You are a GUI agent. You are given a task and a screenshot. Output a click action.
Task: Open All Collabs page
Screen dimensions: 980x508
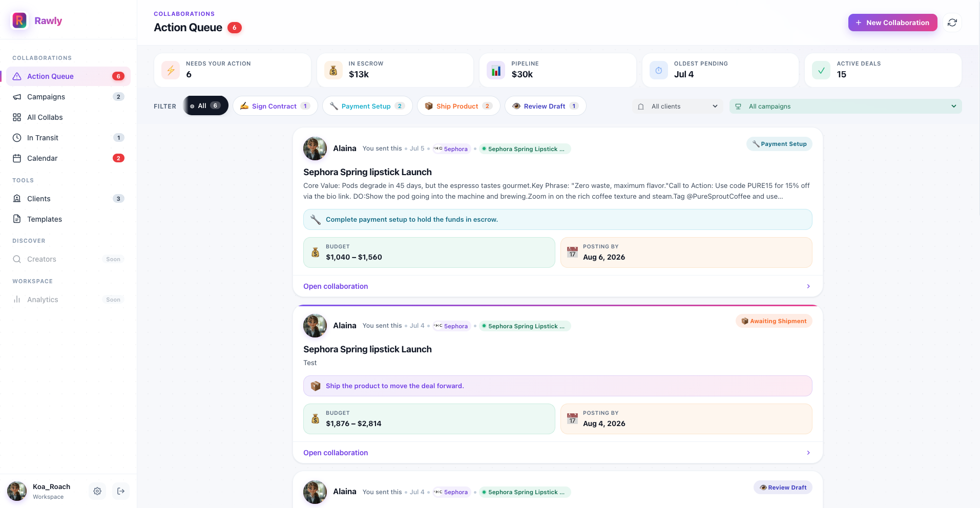68,117
